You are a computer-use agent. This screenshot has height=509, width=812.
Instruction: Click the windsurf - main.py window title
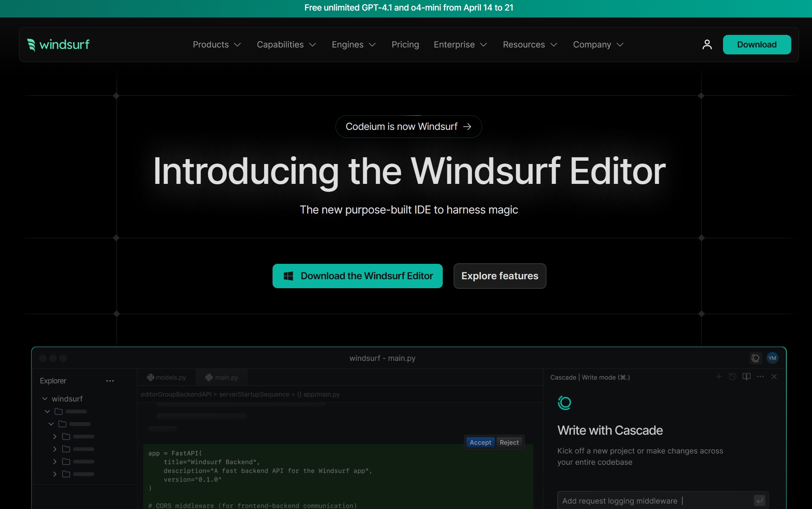click(382, 358)
